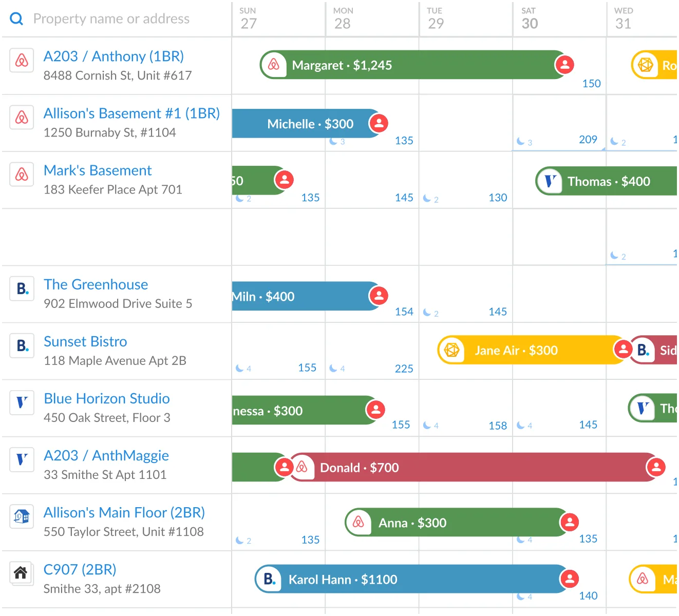Click the search magnifier icon

[16, 19]
